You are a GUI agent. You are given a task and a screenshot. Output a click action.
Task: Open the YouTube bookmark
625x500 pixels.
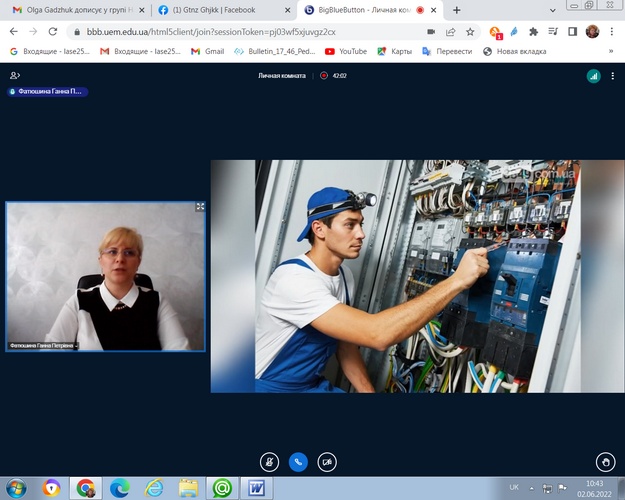(346, 50)
